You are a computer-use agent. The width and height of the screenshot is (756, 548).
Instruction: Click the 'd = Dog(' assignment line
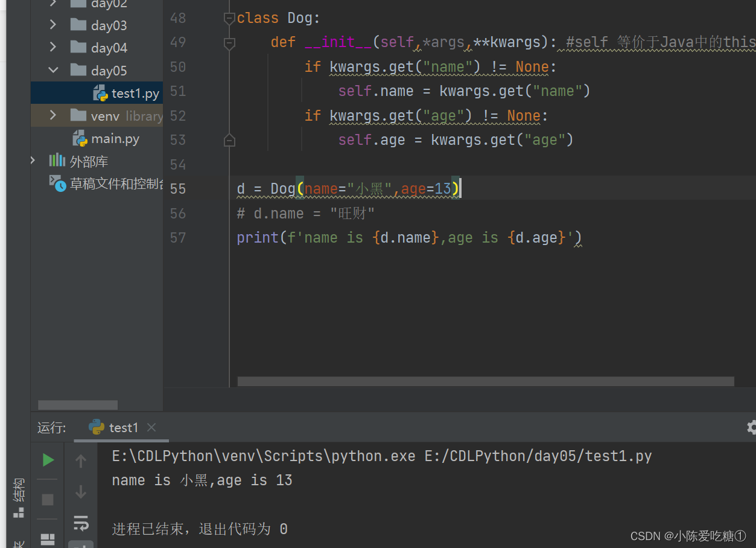tap(348, 189)
